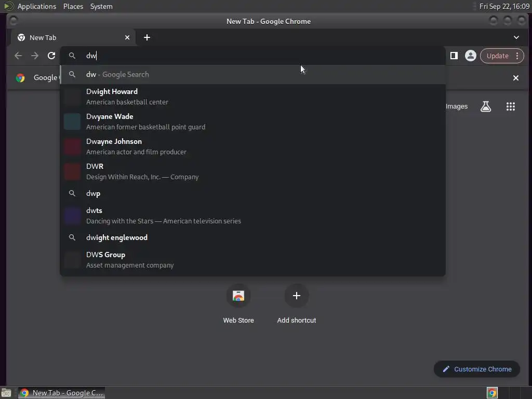Click the show desktop icon in the taskbar
The image size is (532, 399).
tap(6, 393)
